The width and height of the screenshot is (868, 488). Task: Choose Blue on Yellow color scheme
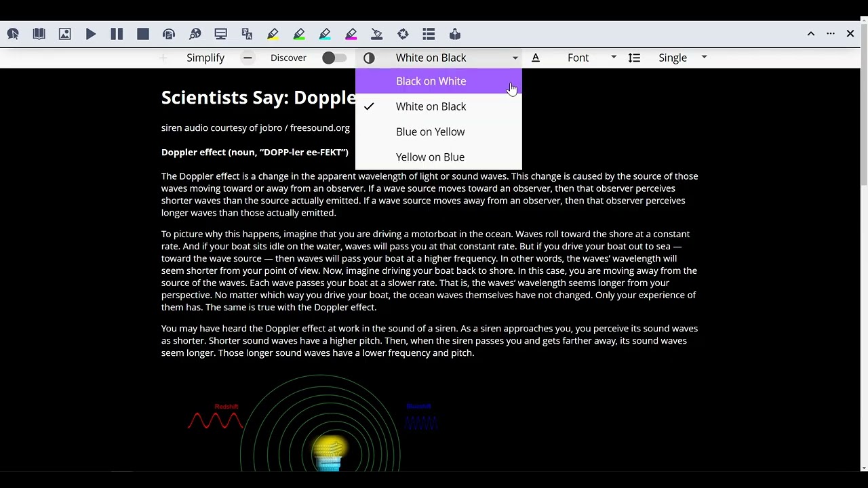click(439, 131)
